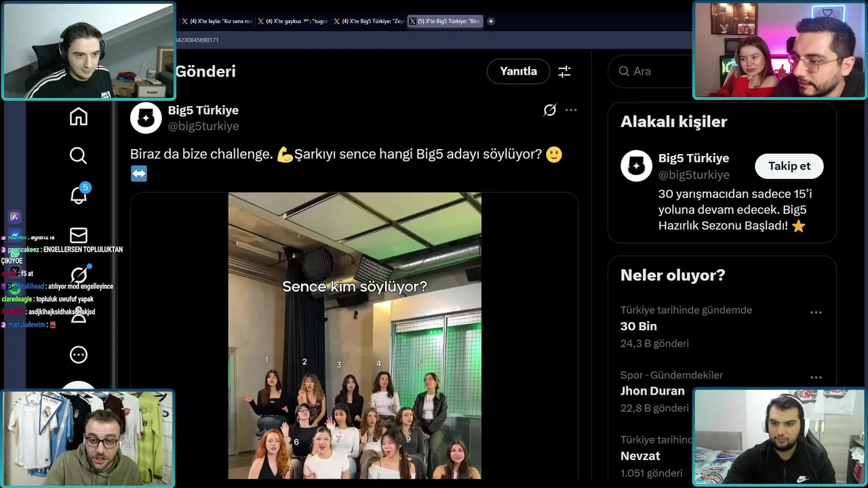The width and height of the screenshot is (868, 488).
Task: Switch to the 'X'te gaykus' browser tab
Action: click(292, 21)
